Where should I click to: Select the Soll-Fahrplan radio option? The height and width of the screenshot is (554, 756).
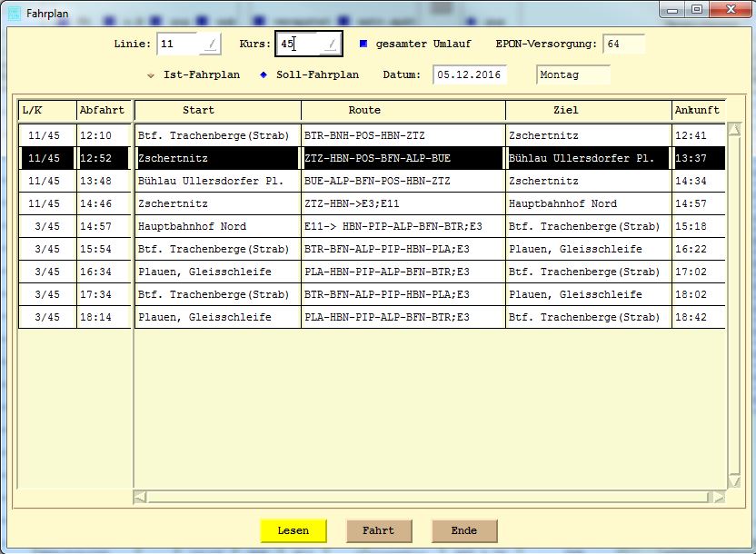pyautogui.click(x=264, y=74)
